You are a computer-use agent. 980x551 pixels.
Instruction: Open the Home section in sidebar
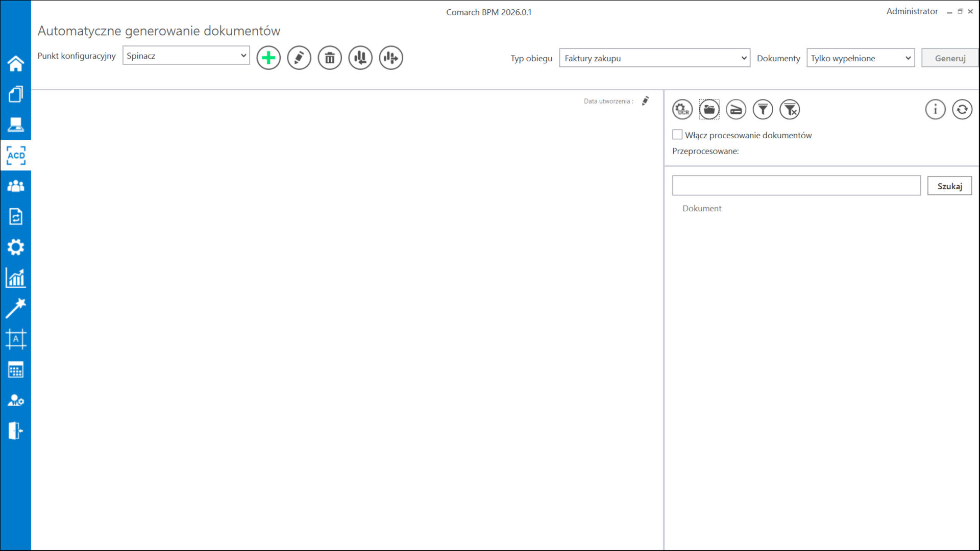[16, 63]
